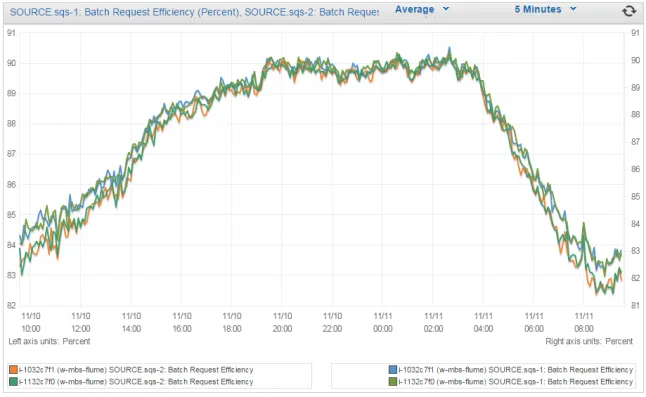Click teal swatch for i-1132c7f0 sqs-2 legend
Viewport: 646px width, 397px height.
[x=14, y=382]
